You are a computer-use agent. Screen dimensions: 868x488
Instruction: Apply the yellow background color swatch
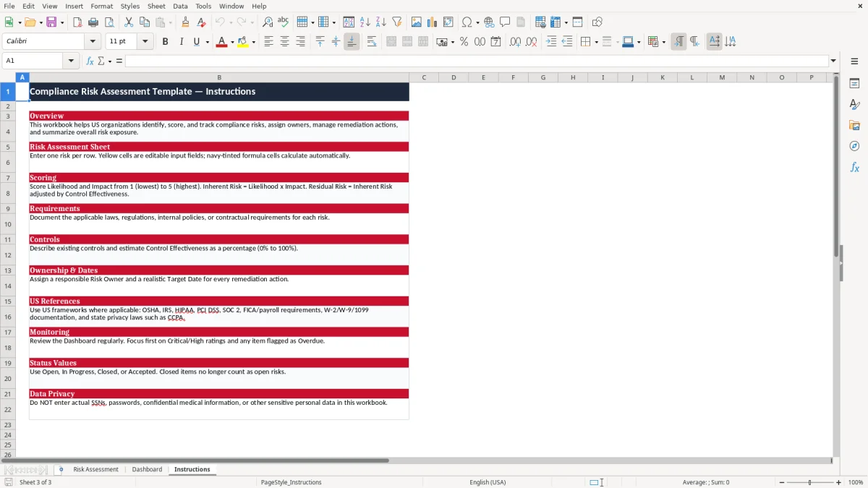pyautogui.click(x=242, y=42)
